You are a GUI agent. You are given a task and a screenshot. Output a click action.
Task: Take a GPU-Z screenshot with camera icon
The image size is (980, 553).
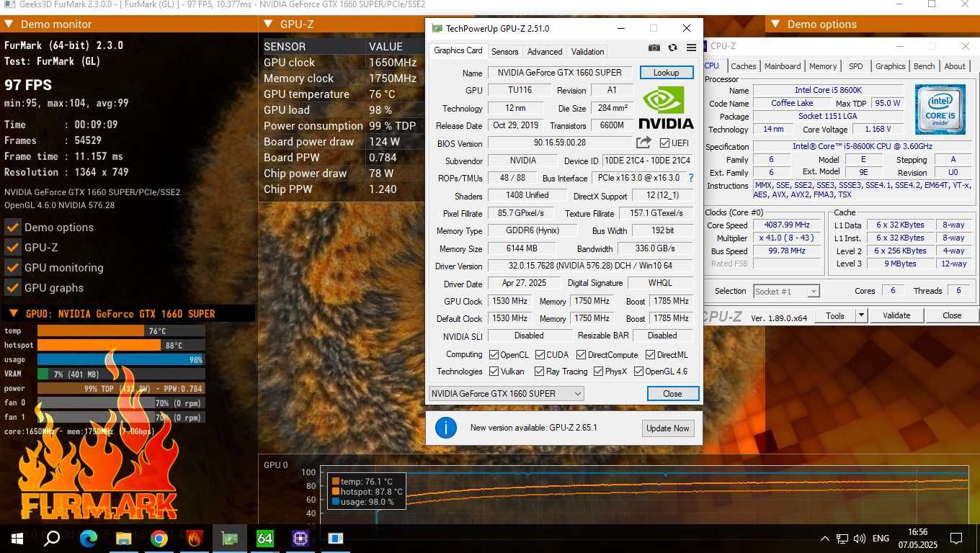tap(654, 48)
